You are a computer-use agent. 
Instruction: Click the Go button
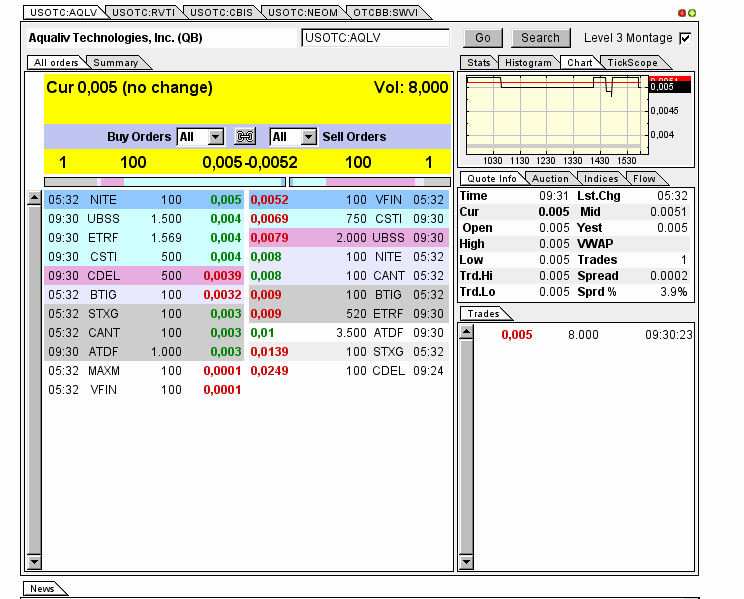click(483, 38)
